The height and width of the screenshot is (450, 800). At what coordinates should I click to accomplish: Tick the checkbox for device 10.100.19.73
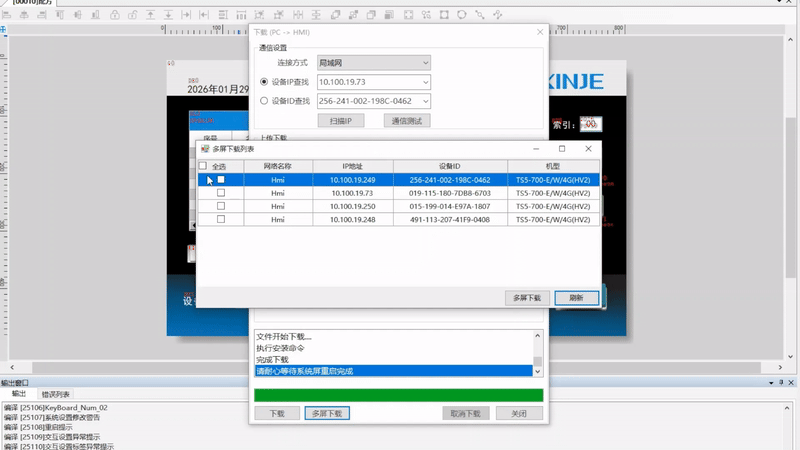tap(221, 193)
